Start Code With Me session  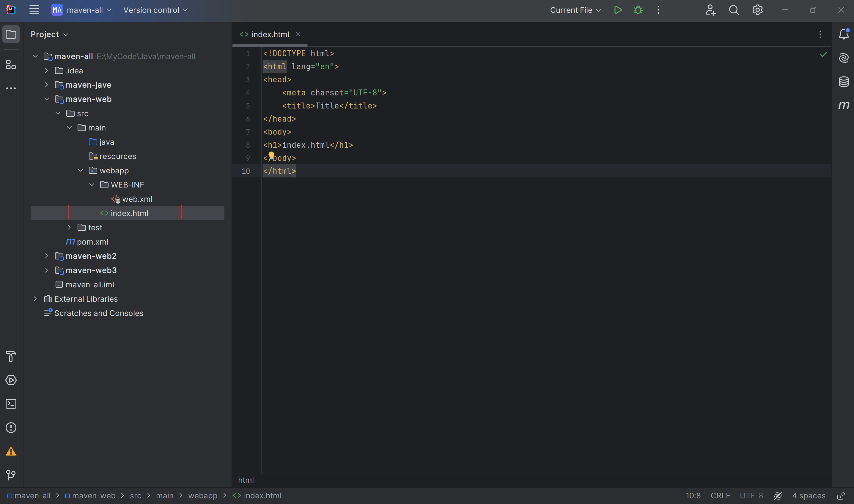pyautogui.click(x=710, y=10)
